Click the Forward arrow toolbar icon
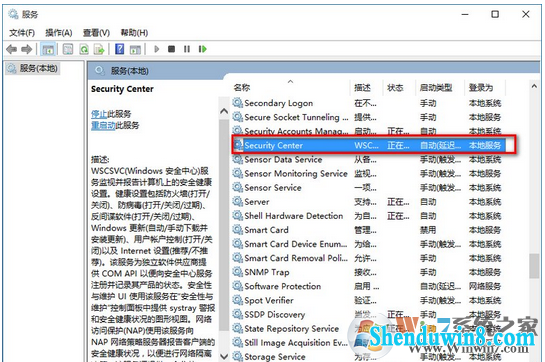Viewport: 545px width, 362px height. [x=27, y=49]
